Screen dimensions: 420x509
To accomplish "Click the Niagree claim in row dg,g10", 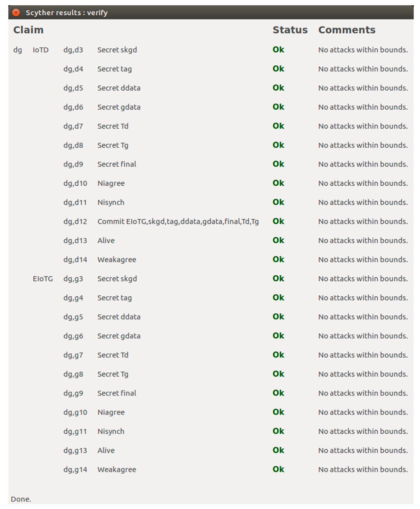I will pos(111,412).
